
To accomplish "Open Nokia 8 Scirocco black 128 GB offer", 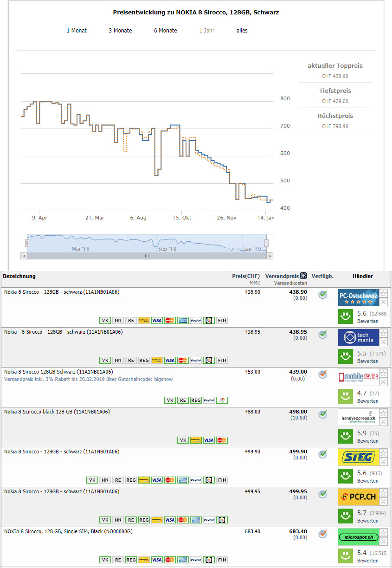I will 57,412.
